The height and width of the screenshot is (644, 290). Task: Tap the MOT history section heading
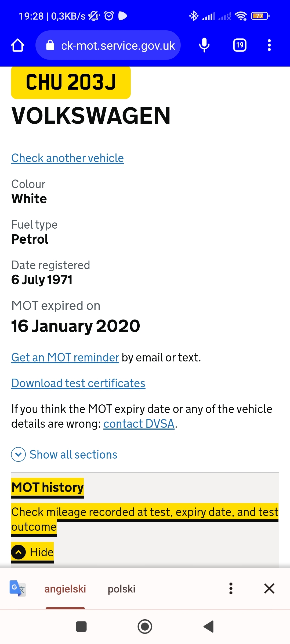coord(48,487)
